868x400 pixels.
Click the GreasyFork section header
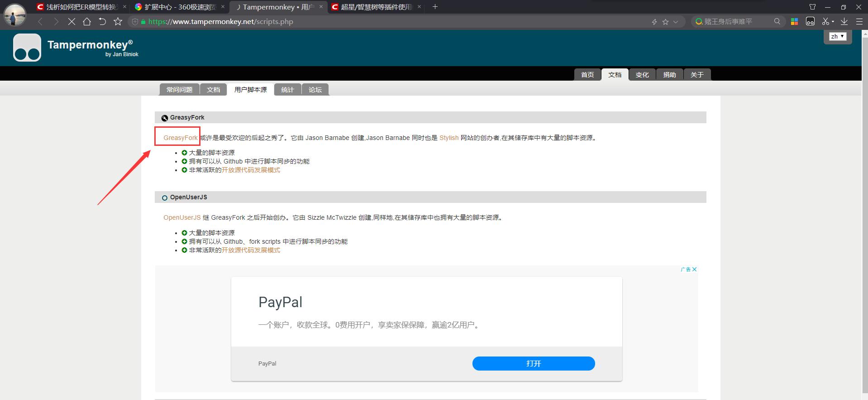[x=430, y=117]
